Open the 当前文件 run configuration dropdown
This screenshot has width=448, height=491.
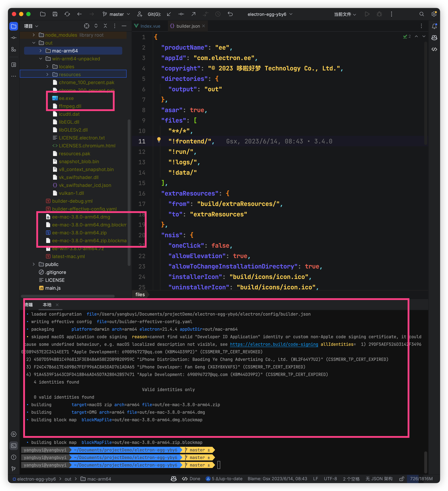tap(345, 14)
